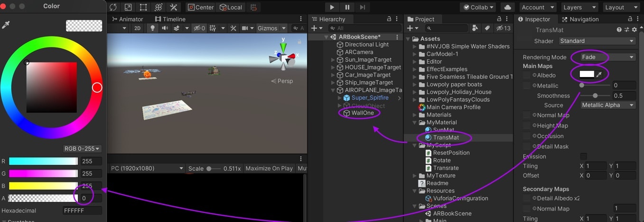Screen dimensions: 644x222
Task: Open Unity cloud services icon
Action: [508, 7]
